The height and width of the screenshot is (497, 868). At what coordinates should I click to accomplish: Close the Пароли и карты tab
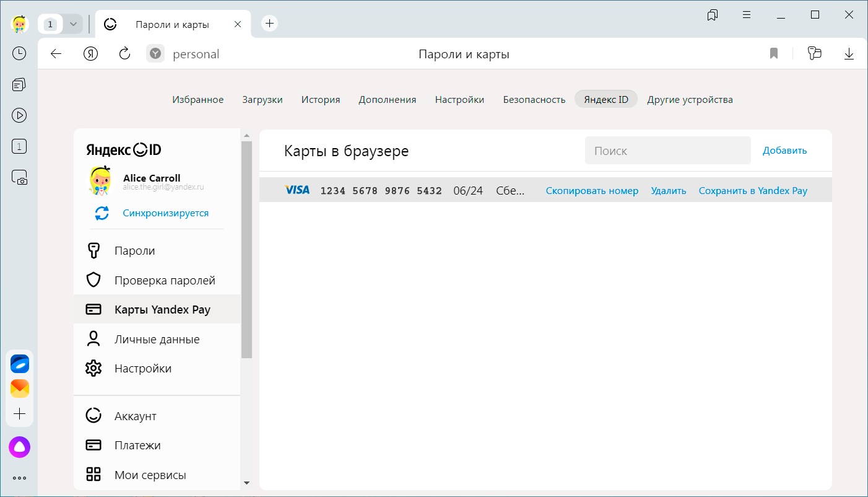(238, 24)
